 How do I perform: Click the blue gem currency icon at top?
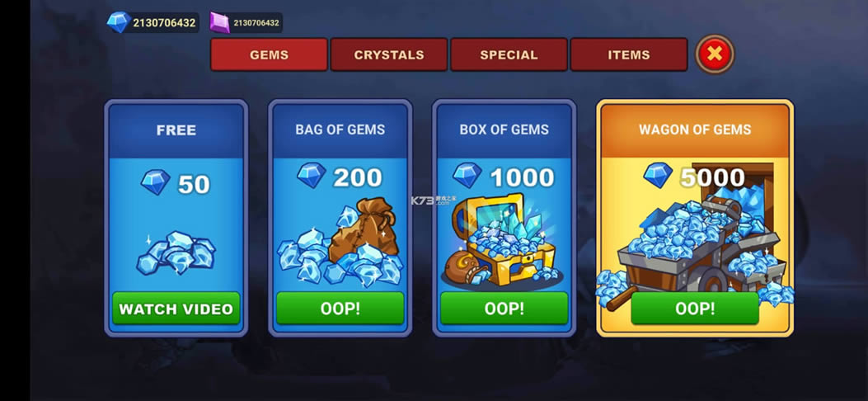click(119, 22)
